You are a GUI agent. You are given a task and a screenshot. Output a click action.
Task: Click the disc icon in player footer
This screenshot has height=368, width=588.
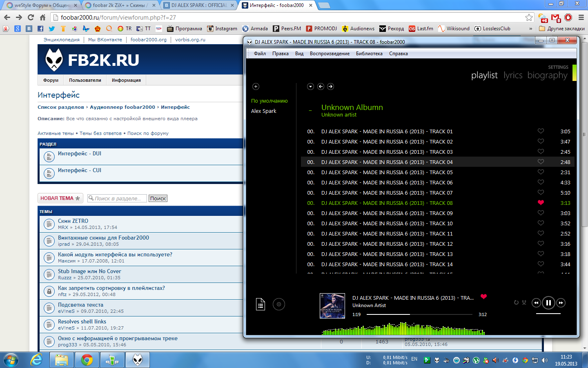279,304
